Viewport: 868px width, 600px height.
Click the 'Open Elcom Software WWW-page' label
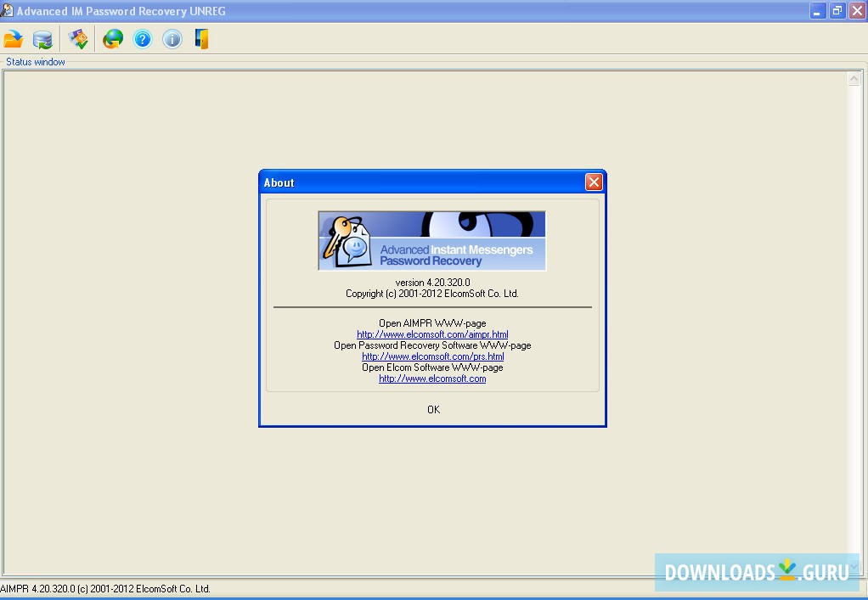pos(432,367)
